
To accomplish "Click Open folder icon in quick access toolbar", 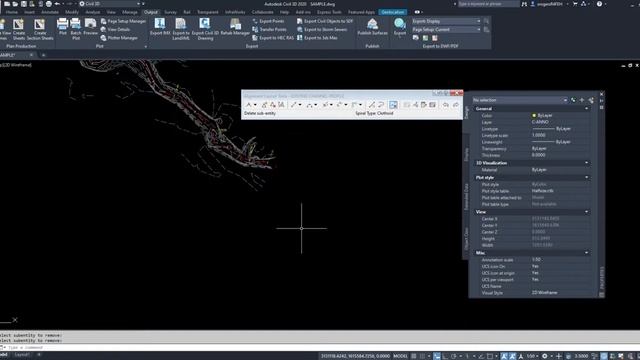I will (15, 4).
